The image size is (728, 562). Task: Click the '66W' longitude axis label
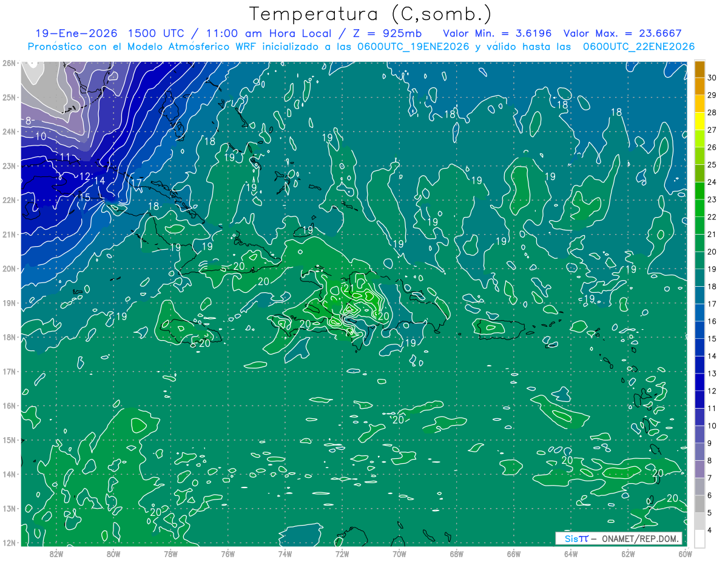514,554
